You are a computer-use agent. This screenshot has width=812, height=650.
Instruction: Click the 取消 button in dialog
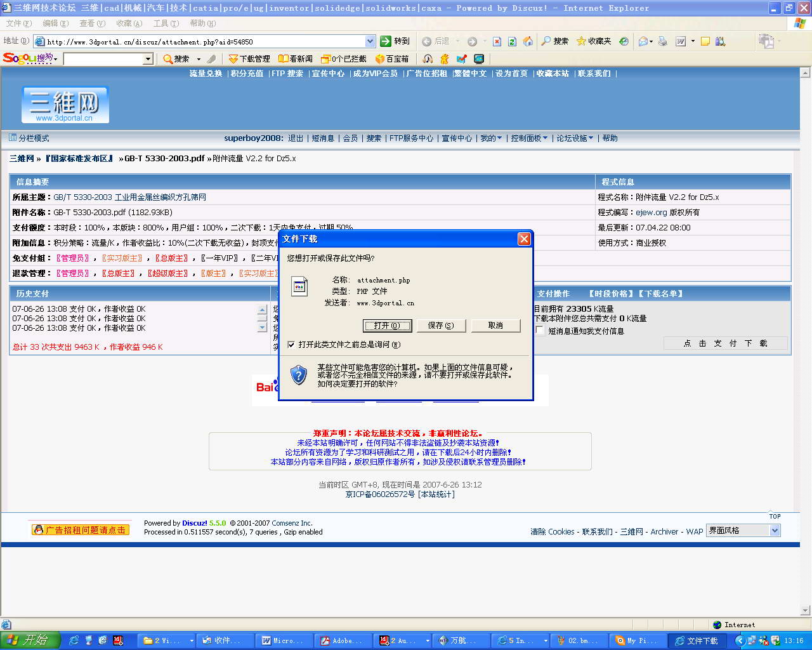click(495, 326)
